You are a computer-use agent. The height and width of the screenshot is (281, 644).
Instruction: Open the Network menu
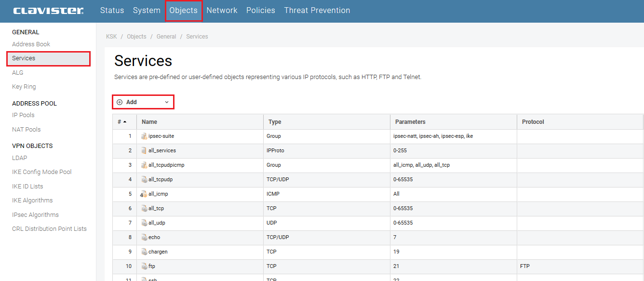tap(222, 11)
